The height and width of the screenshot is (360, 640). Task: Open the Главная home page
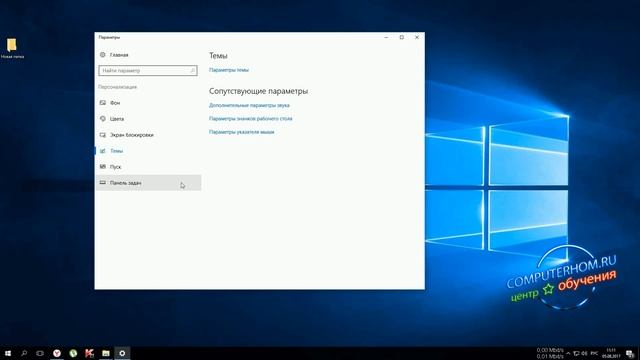[x=114, y=55]
